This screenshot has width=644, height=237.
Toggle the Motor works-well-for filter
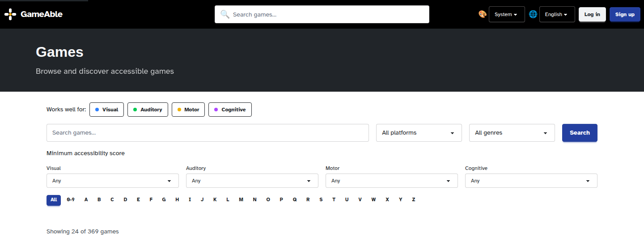(188, 110)
